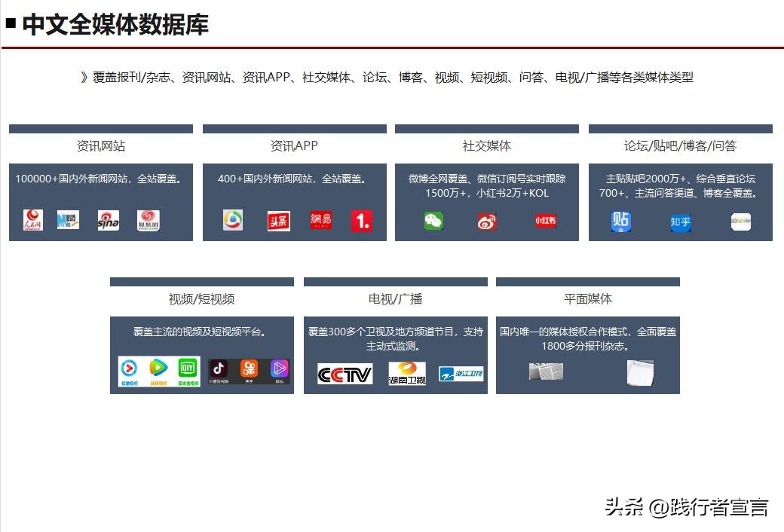Click the Sina news logo
The image size is (784, 532).
coord(108,222)
